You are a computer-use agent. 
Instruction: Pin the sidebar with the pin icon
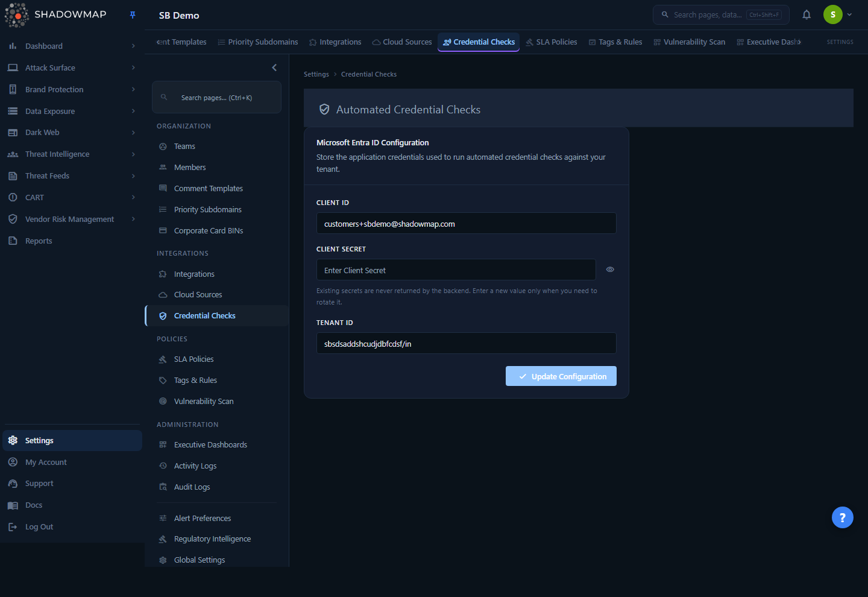click(133, 15)
